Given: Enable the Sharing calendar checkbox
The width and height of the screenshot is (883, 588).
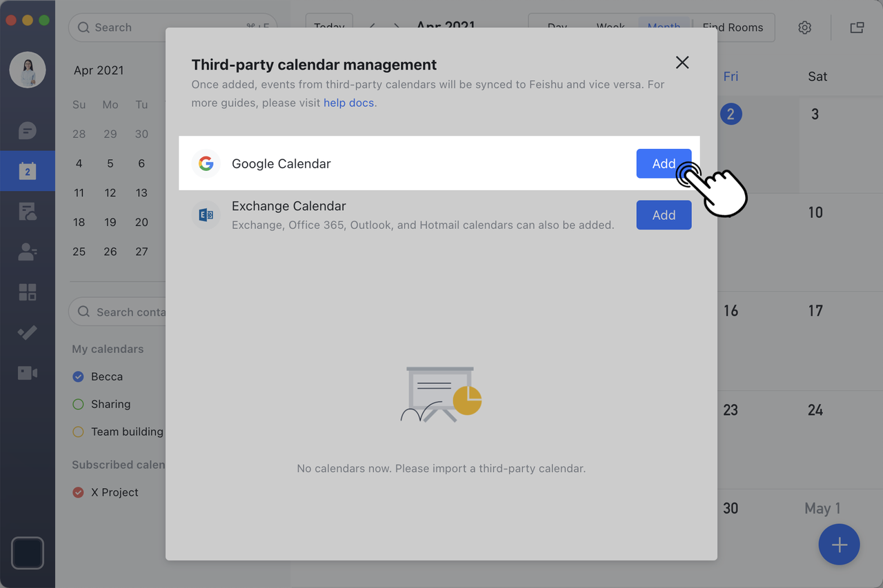Looking at the screenshot, I should click(x=78, y=404).
